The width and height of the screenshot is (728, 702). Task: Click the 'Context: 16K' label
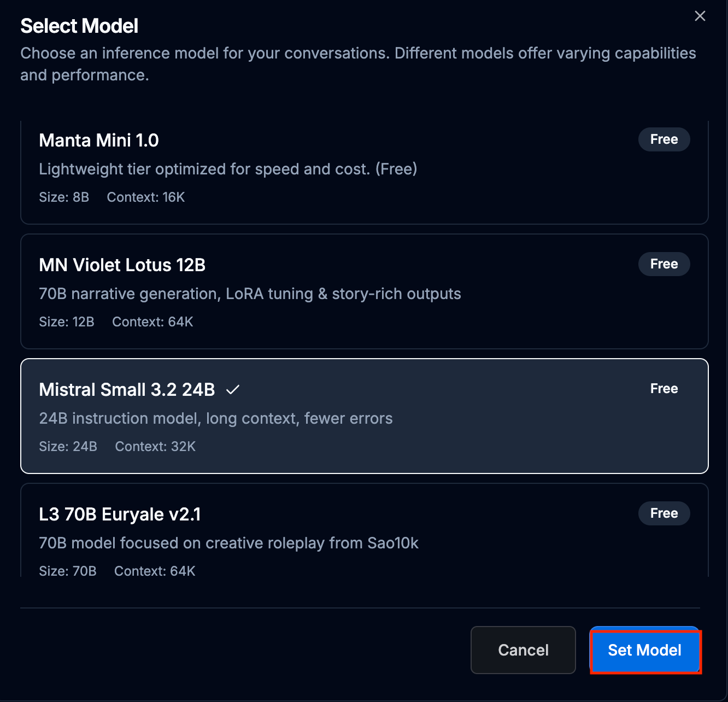(x=146, y=197)
